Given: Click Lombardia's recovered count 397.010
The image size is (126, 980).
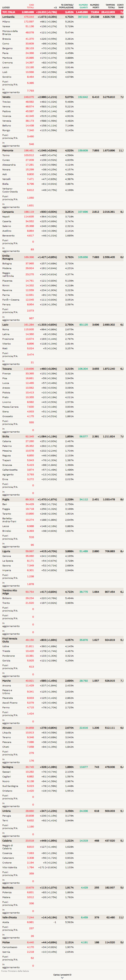Looking at the screenshot, I should pyautogui.click(x=83, y=17).
